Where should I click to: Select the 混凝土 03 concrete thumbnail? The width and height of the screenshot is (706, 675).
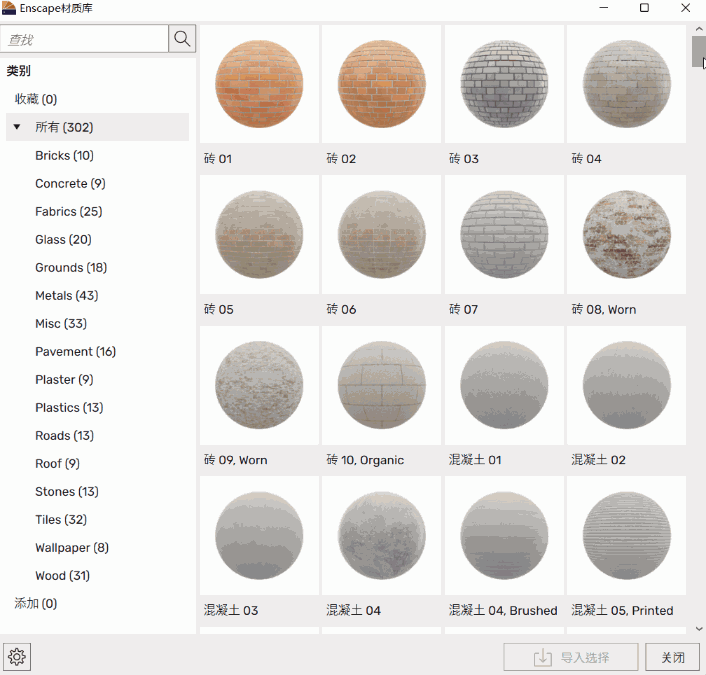259,536
